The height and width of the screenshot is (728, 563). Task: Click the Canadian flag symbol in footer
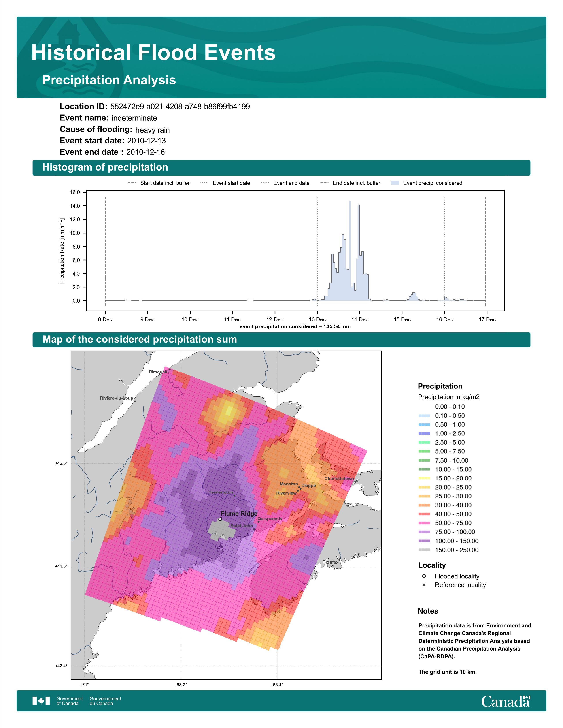pyautogui.click(x=41, y=701)
